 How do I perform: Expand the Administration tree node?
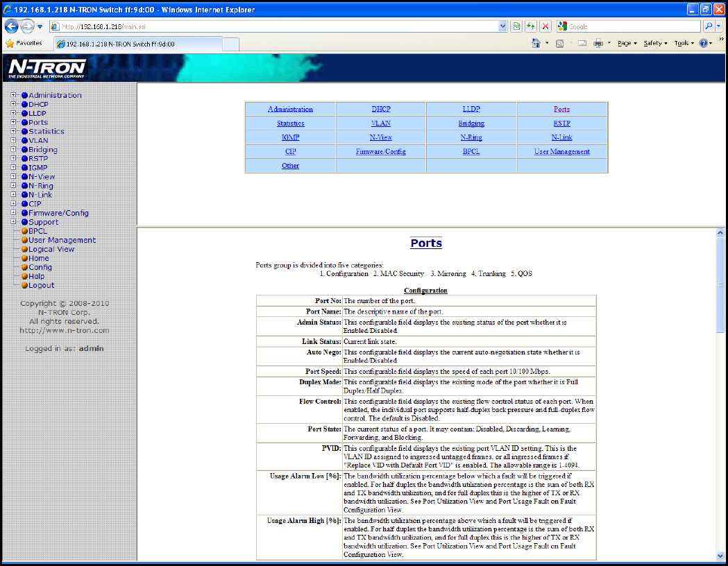click(x=13, y=95)
